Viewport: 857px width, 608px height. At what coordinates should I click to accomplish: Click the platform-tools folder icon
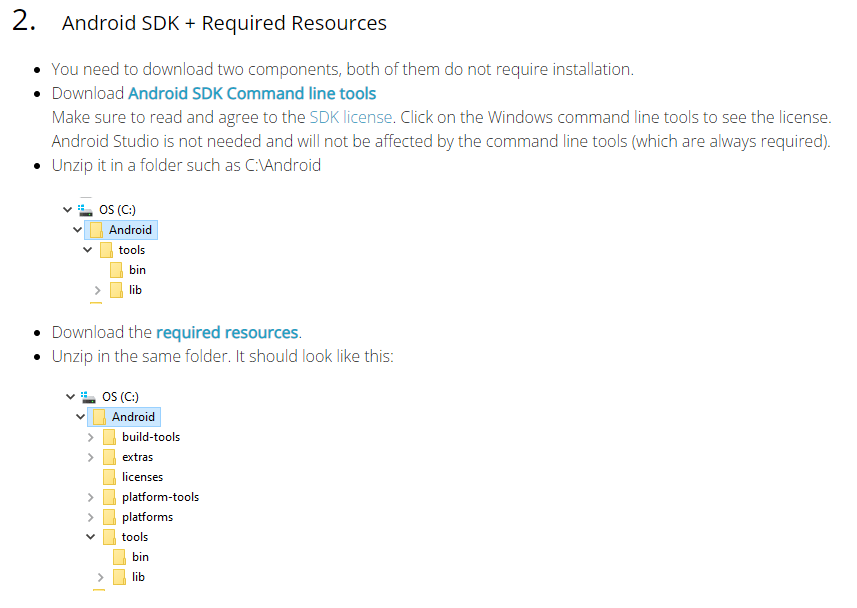[x=109, y=497]
